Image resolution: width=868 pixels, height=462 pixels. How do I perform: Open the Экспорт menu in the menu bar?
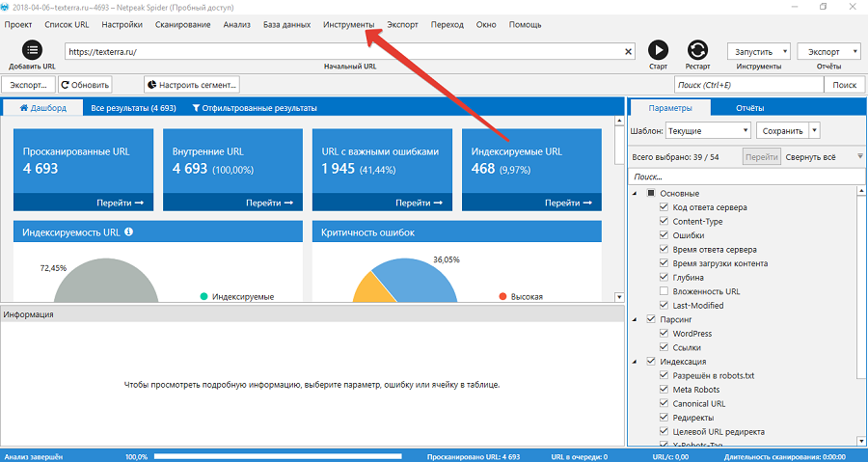402,25
